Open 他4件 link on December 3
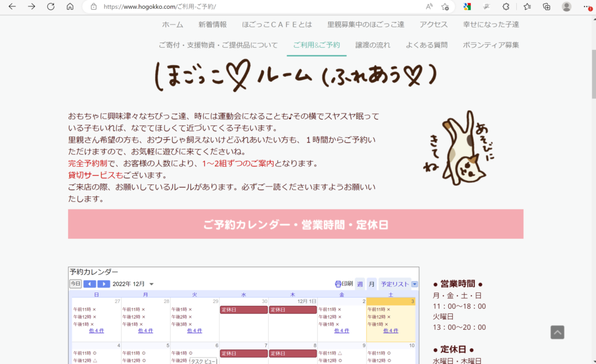The width and height of the screenshot is (596, 364). point(391,331)
